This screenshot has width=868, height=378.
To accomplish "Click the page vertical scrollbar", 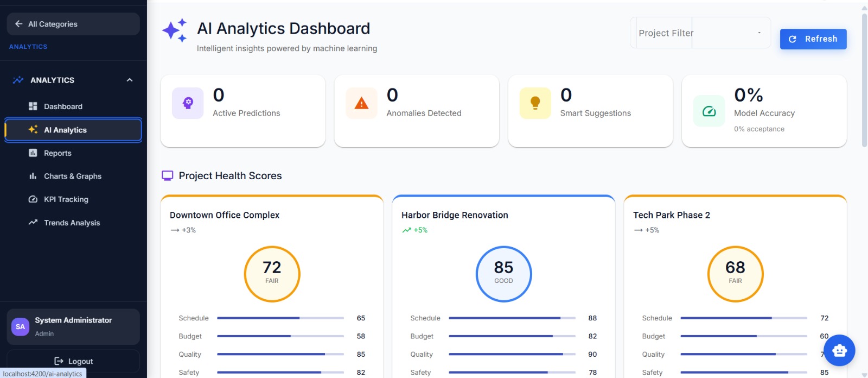I will [x=864, y=80].
